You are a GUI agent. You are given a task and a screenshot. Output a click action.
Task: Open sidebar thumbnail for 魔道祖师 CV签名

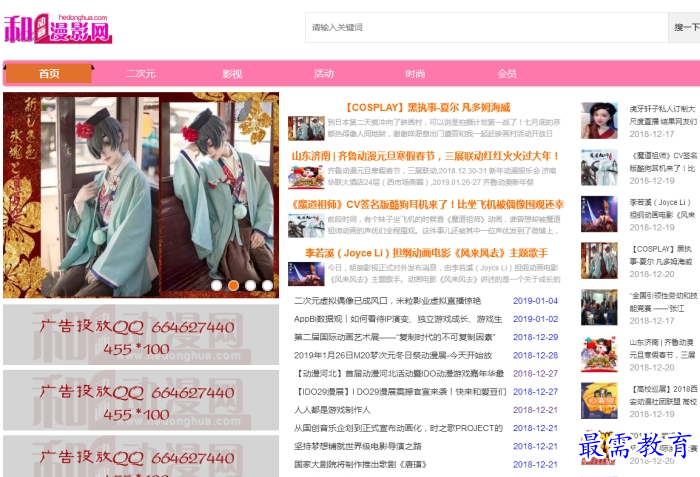[599, 167]
